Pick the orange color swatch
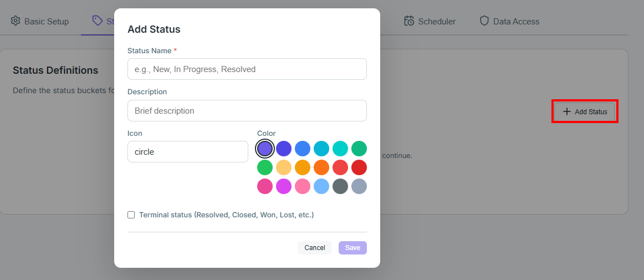 321,167
